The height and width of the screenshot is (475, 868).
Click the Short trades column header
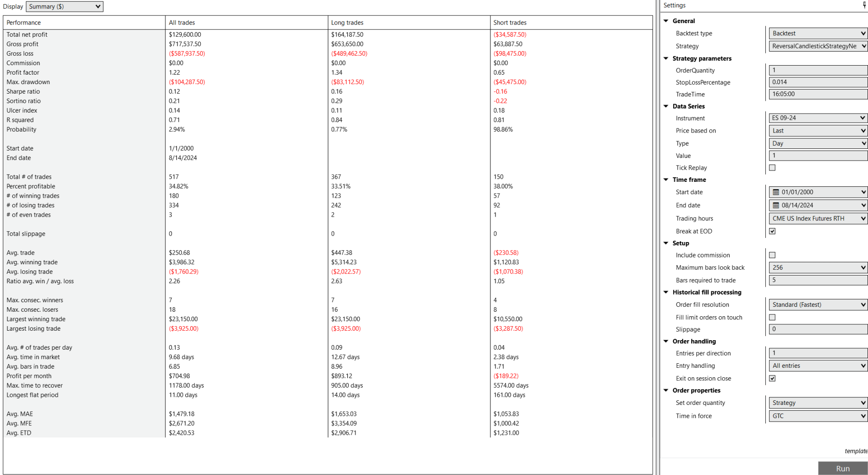[571, 23]
